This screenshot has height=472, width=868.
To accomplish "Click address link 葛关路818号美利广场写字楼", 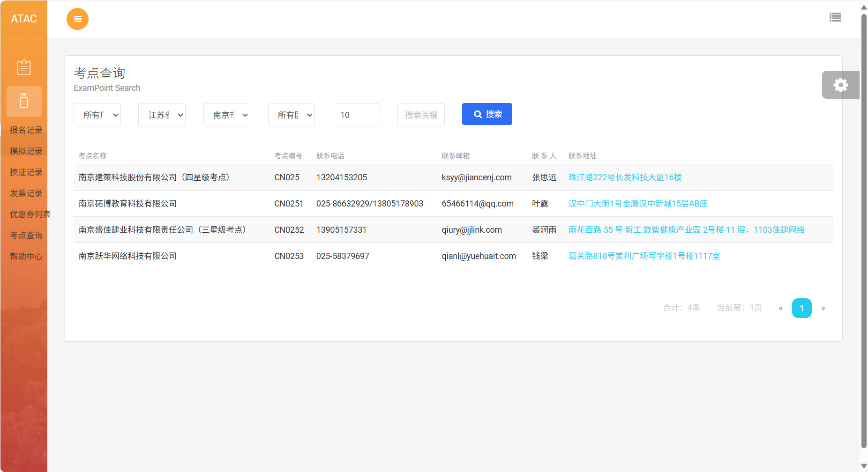I will 644,256.
